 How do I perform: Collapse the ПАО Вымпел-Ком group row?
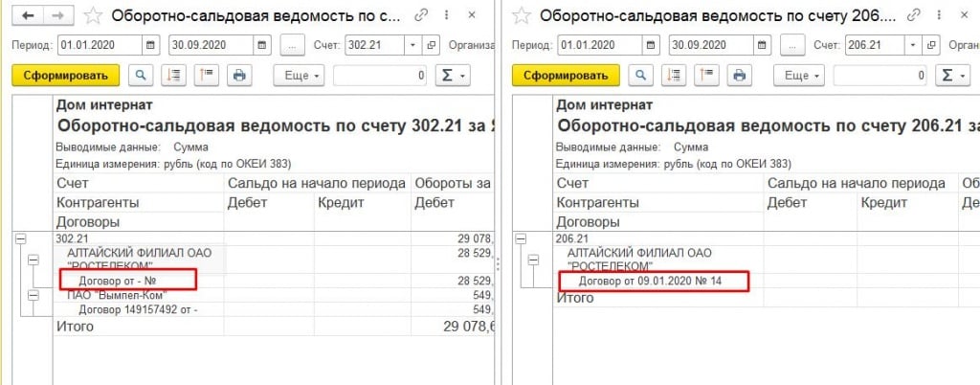click(x=33, y=296)
